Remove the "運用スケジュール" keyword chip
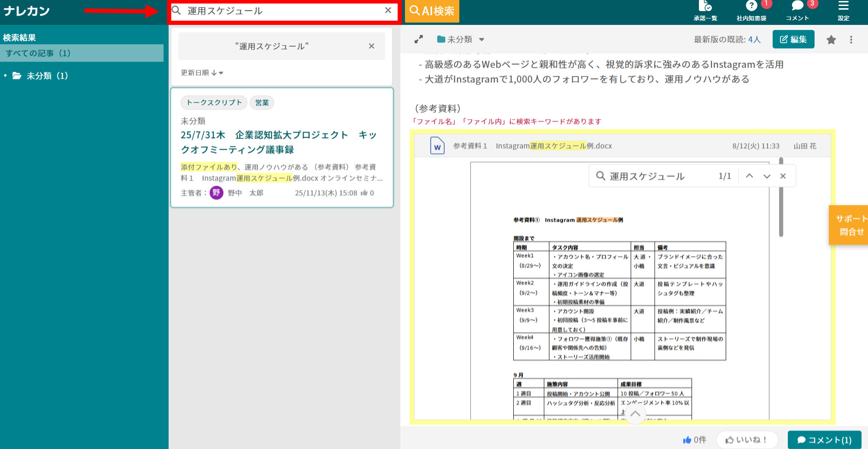 click(371, 46)
